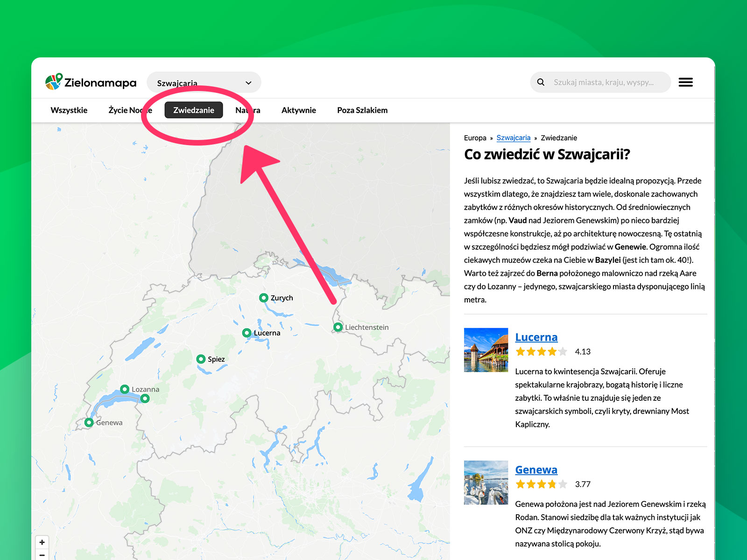747x560 pixels.
Task: Zoom in the map with plus button
Action: pyautogui.click(x=42, y=542)
